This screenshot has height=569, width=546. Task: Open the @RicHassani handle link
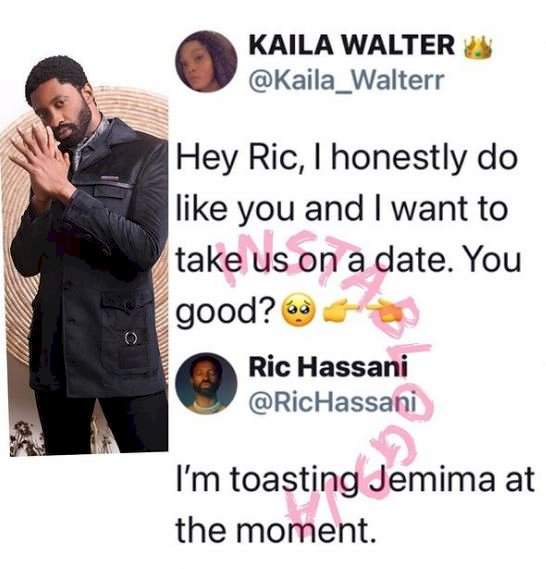(332, 402)
